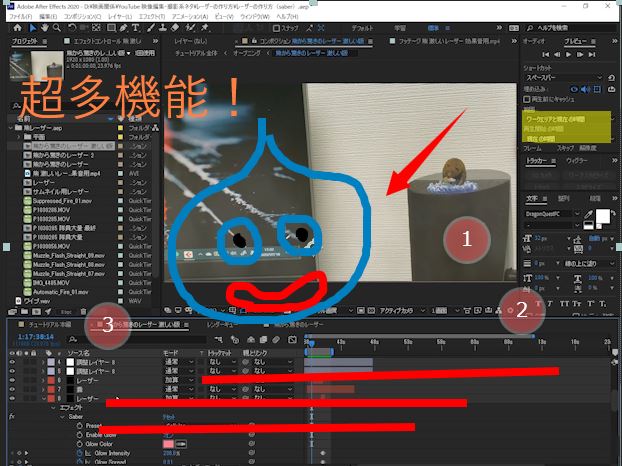622x466 pixels.
Task: Open the Layer (L) menu
Action: point(120,17)
